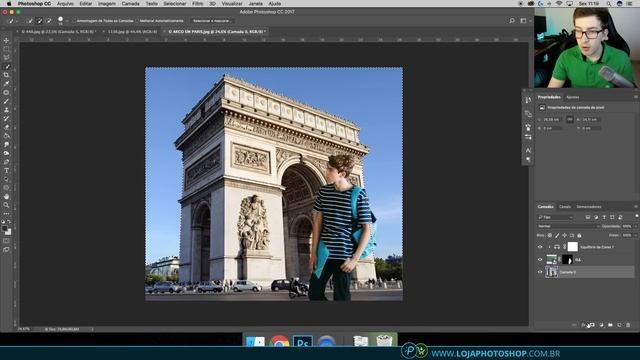This screenshot has width=640, height=360.
Task: Click the Selecionar e mascarar button
Action: tap(211, 21)
